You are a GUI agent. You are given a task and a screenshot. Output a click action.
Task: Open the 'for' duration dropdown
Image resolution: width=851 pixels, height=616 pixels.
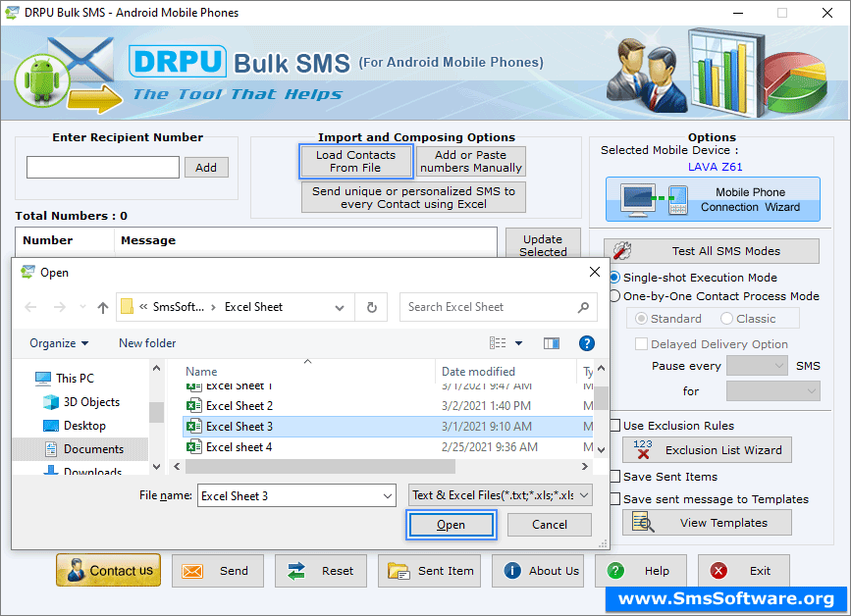click(772, 390)
